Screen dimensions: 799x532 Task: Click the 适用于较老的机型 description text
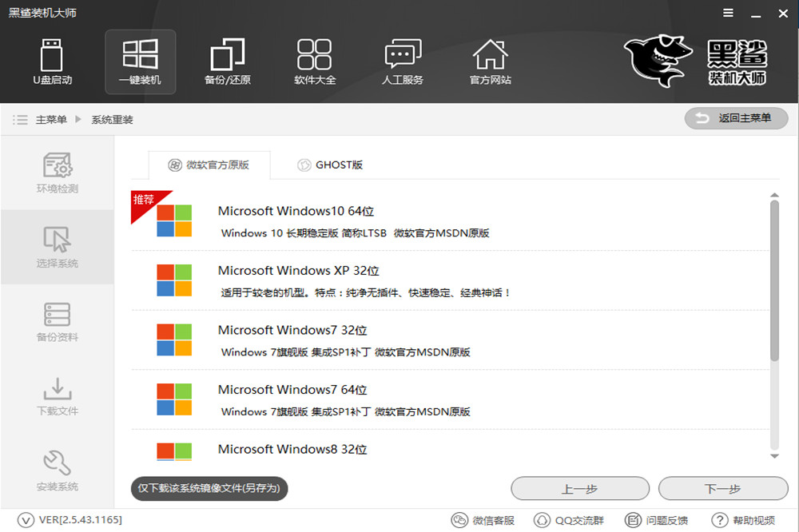point(365,292)
